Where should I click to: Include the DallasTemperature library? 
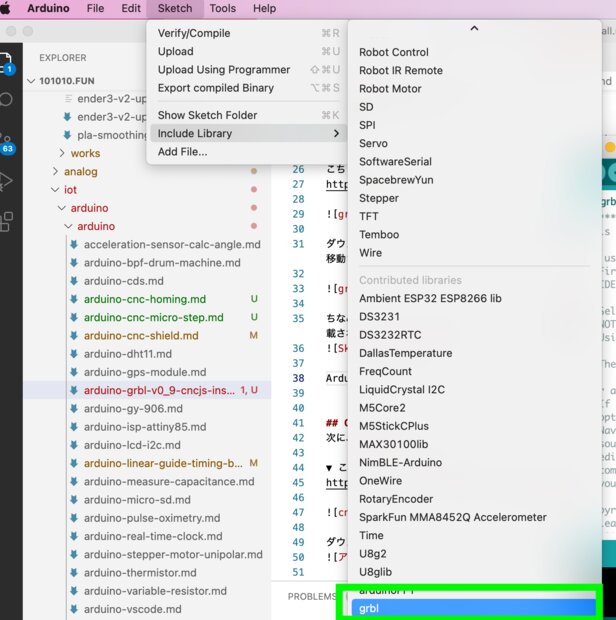pyautogui.click(x=474, y=353)
